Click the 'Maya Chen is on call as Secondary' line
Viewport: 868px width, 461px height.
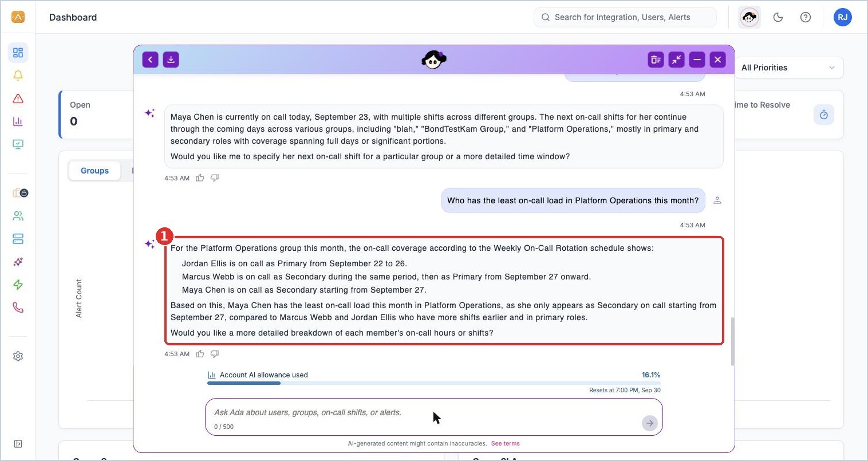304,290
